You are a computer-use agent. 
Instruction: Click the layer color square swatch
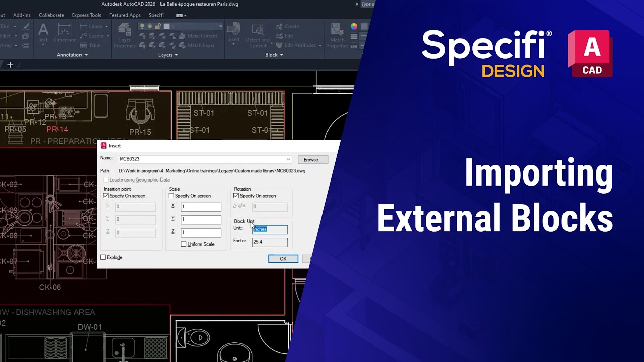(x=166, y=26)
